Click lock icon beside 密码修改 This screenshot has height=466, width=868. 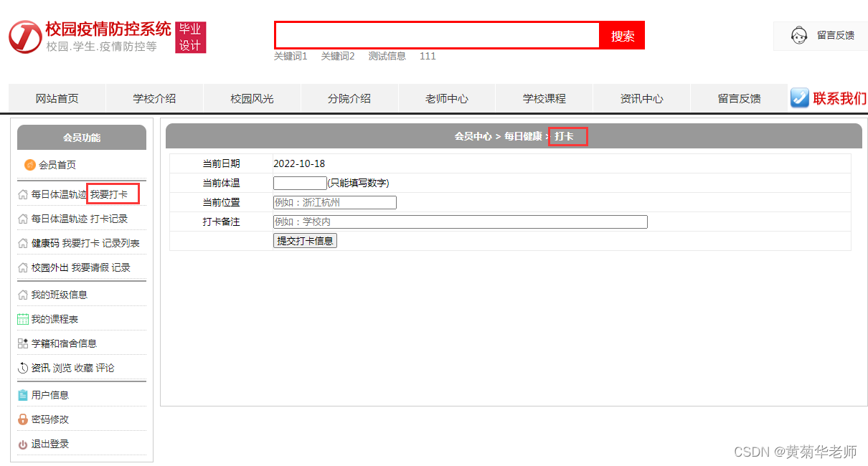pyautogui.click(x=23, y=419)
